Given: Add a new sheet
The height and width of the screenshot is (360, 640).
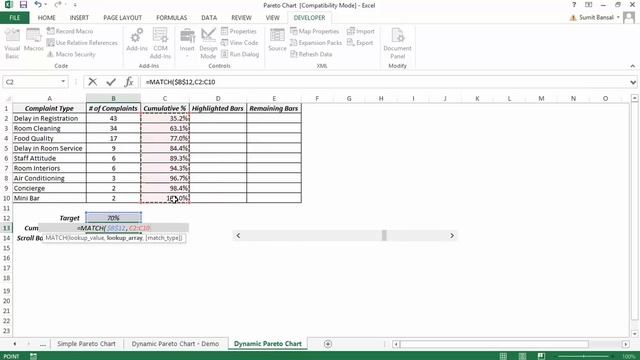Looking at the screenshot, I should (x=328, y=344).
